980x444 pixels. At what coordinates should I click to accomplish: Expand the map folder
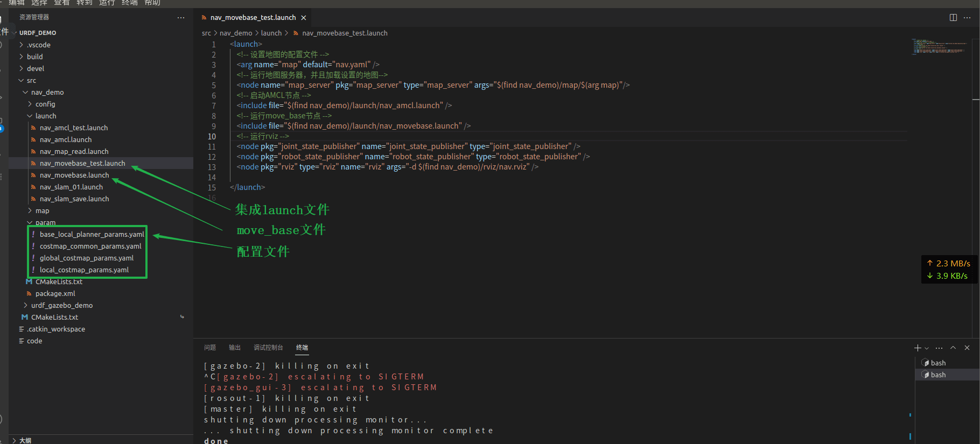click(42, 210)
